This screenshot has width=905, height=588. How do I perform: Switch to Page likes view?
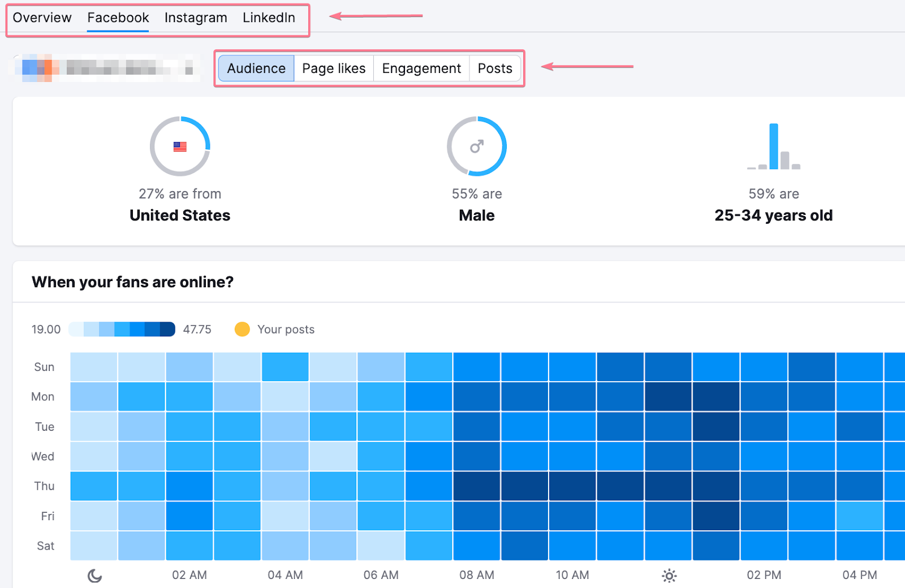coord(334,68)
